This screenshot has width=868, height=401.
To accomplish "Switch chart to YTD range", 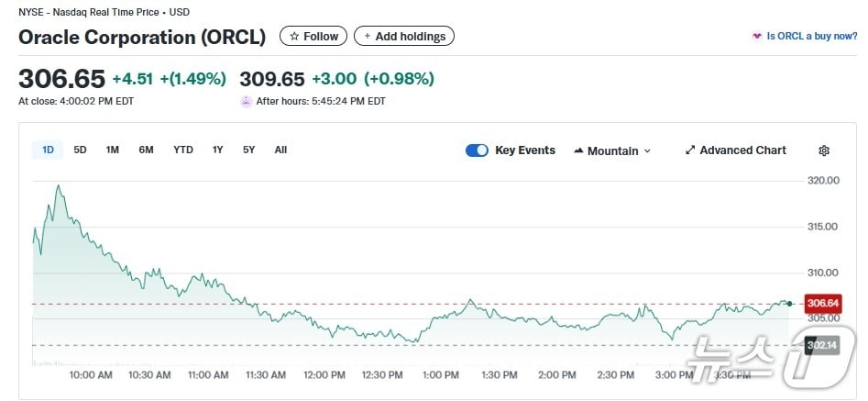I will point(183,150).
